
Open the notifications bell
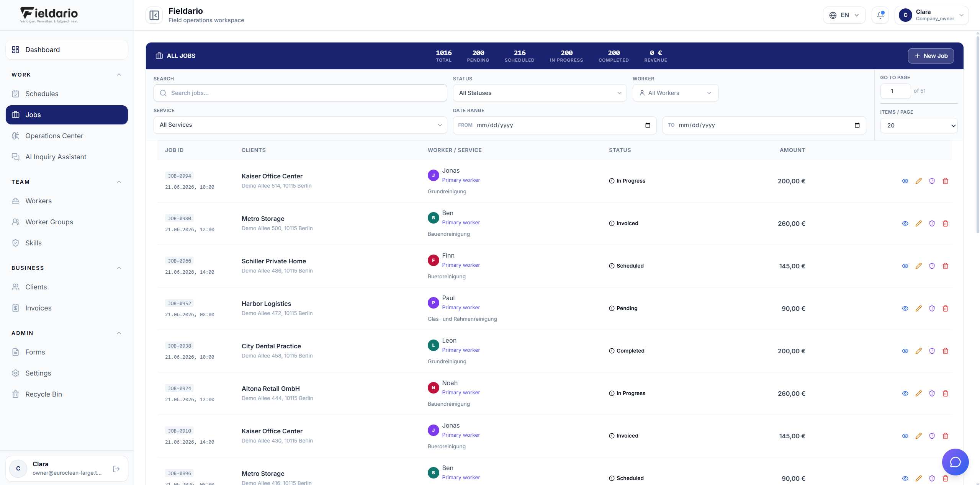coord(880,15)
